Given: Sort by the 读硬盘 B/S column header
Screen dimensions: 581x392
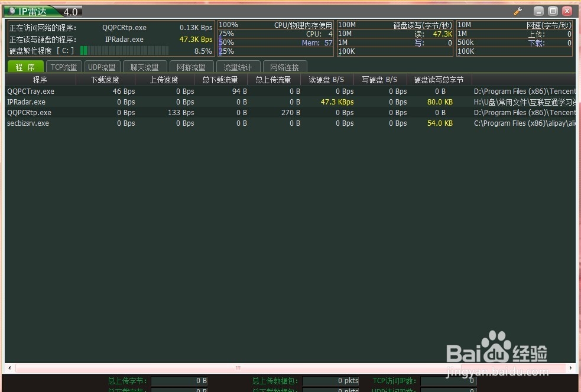Looking at the screenshot, I should (326, 80).
